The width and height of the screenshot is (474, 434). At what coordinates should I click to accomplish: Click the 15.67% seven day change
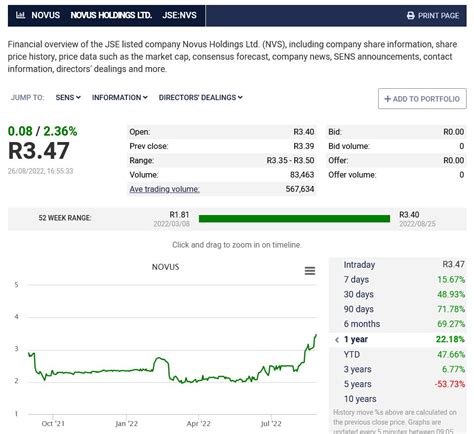[451, 279]
